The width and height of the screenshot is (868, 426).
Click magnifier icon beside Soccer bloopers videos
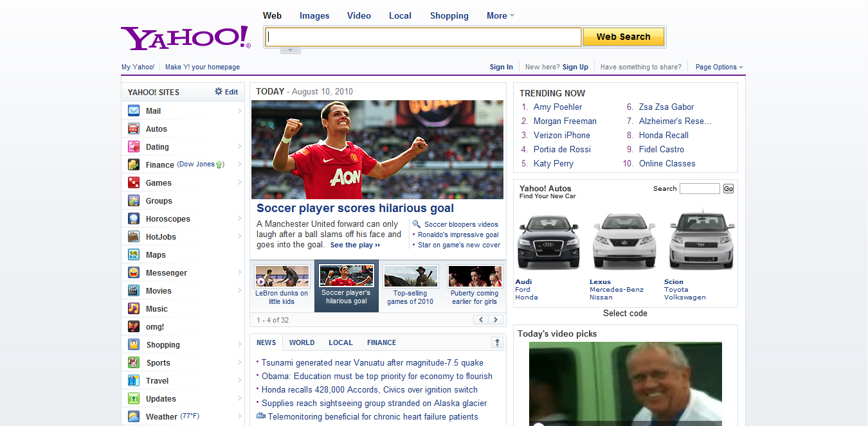click(417, 224)
